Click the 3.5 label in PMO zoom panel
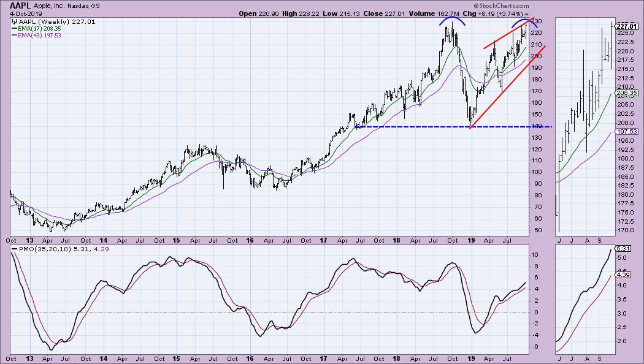This screenshot has width=644, height=364. 622,300
